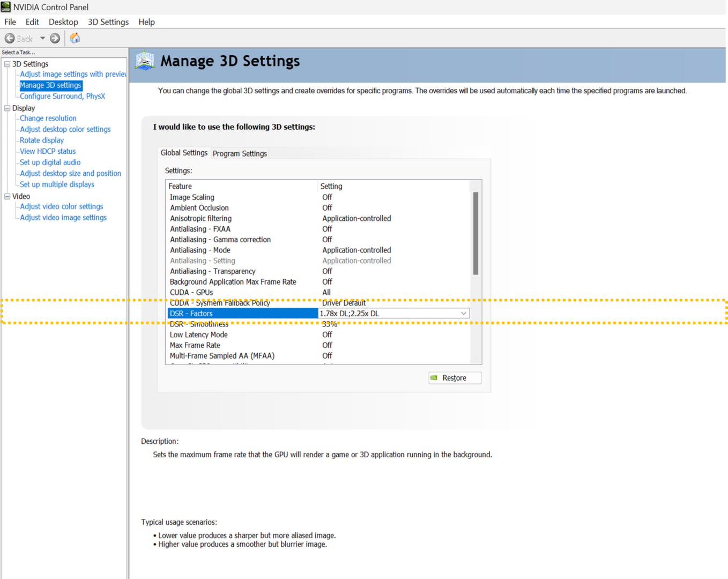Image resolution: width=728 pixels, height=579 pixels.
Task: Select Antialiasing - Transparency row
Action: click(x=319, y=271)
